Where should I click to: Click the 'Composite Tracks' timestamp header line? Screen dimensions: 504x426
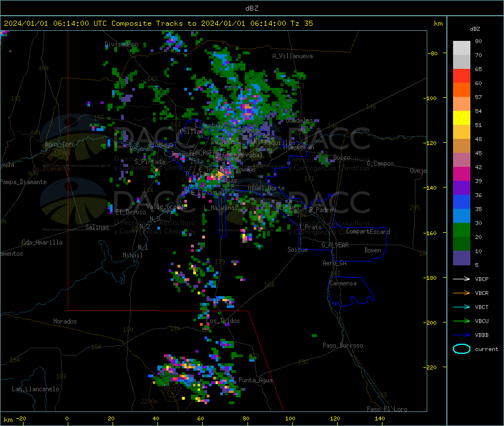coord(158,24)
